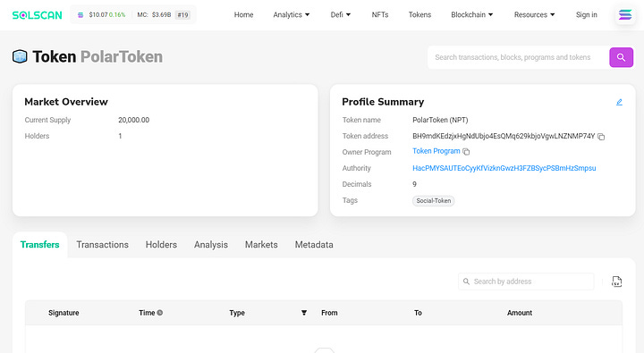Click the edit pencil in Profile Summary

click(619, 102)
